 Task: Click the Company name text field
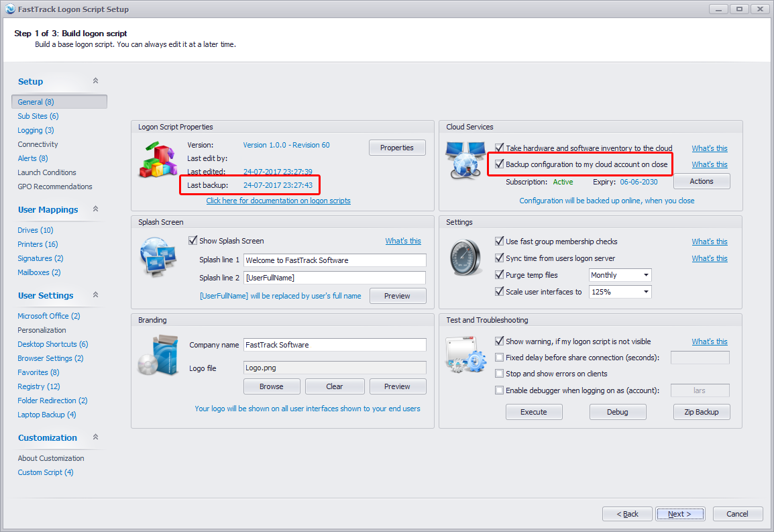click(x=335, y=345)
